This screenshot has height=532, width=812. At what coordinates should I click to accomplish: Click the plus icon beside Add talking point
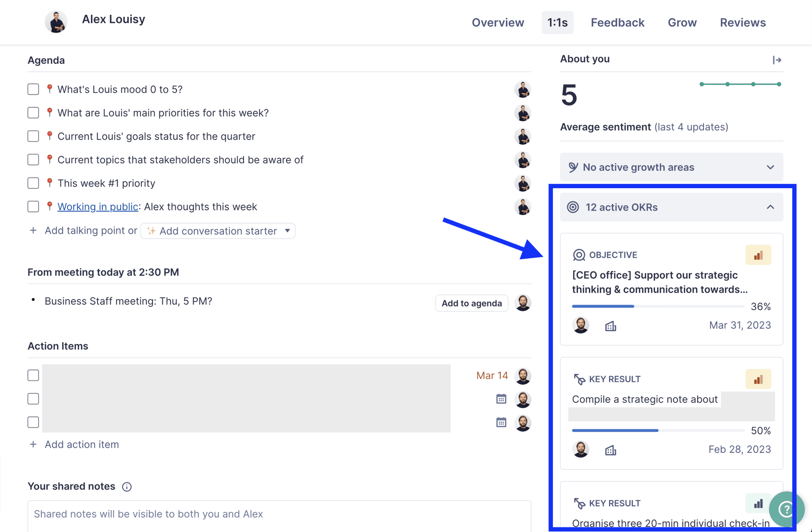[33, 230]
